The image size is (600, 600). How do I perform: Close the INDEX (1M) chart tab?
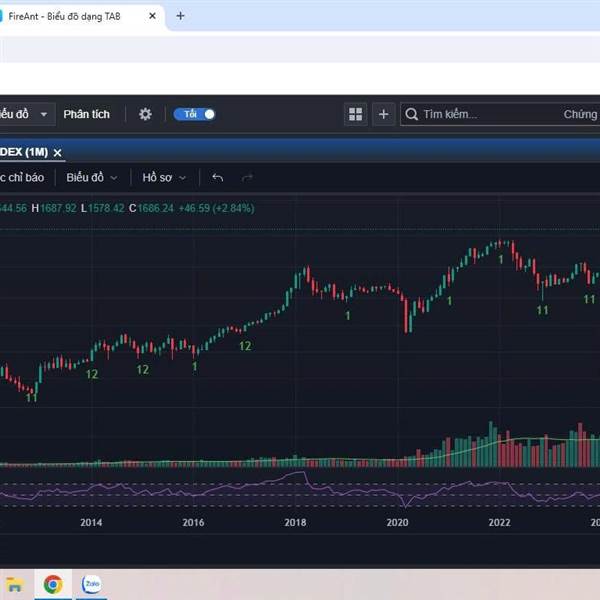click(58, 152)
